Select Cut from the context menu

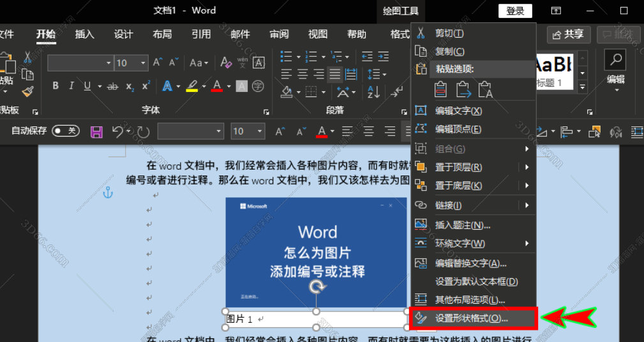(474, 33)
